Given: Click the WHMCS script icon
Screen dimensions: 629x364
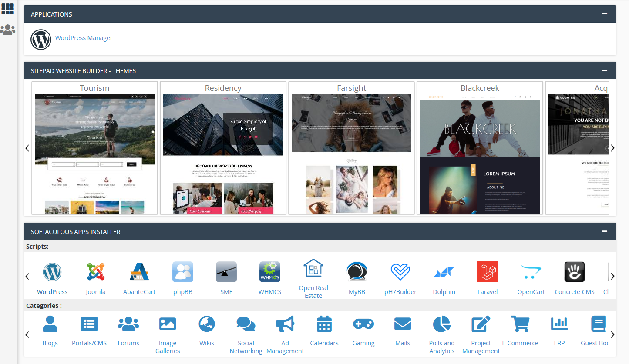Looking at the screenshot, I should pos(270,272).
